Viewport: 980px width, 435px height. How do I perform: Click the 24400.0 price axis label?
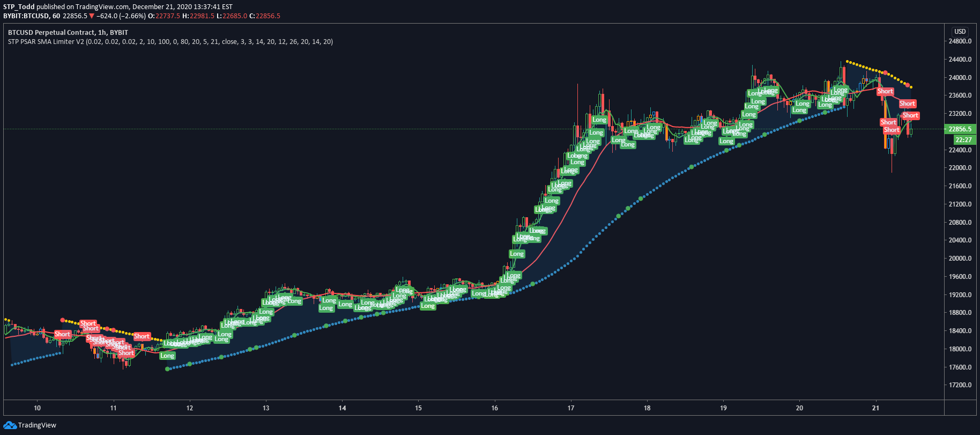[x=960, y=60]
